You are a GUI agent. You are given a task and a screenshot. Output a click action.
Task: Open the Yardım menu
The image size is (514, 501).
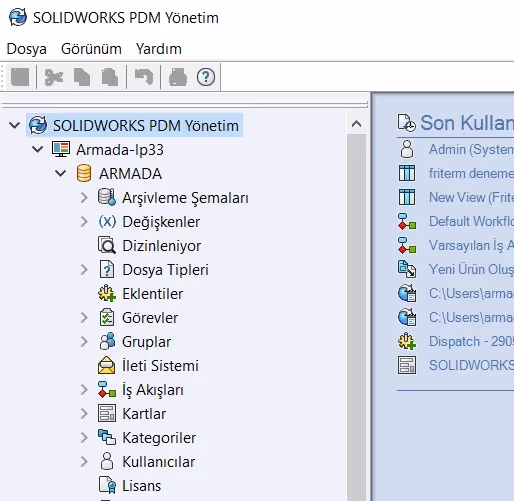pyautogui.click(x=159, y=49)
